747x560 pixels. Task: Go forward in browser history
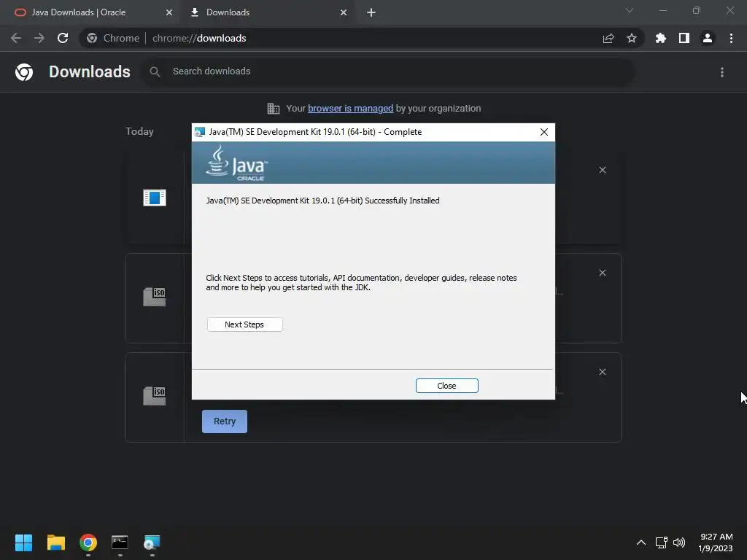[x=39, y=38]
